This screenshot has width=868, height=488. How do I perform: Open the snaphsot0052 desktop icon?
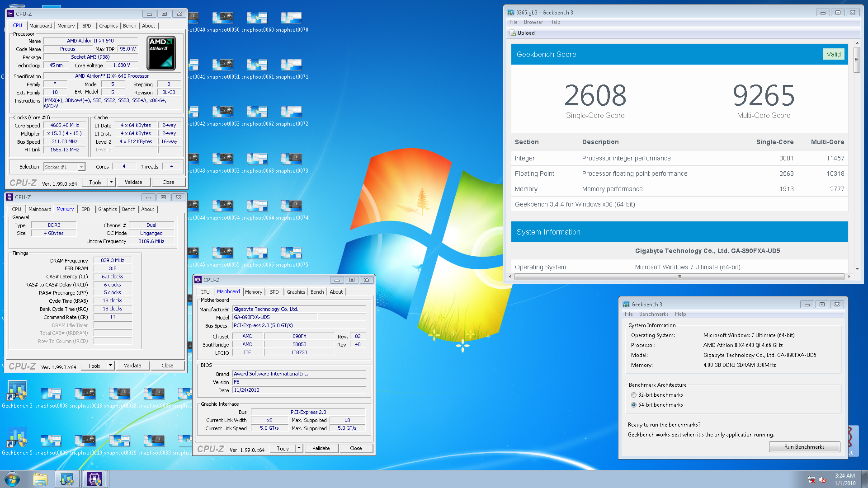223,117
